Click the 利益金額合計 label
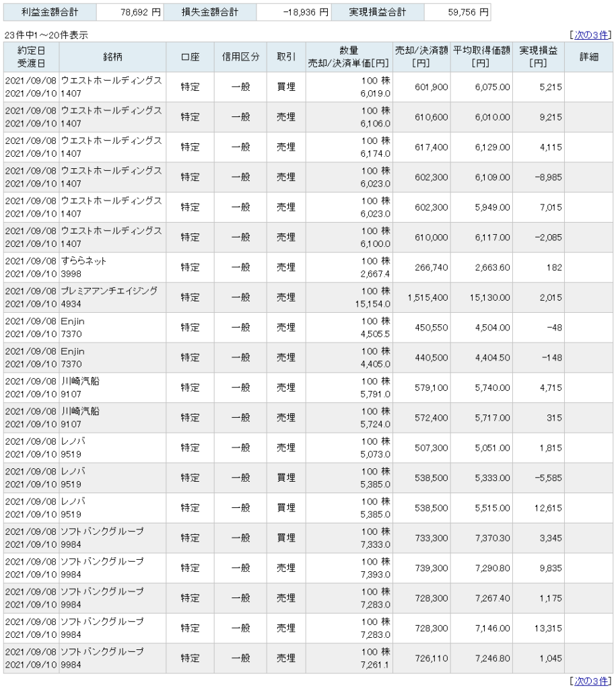Viewport: 616px width, 689px height. point(50,12)
